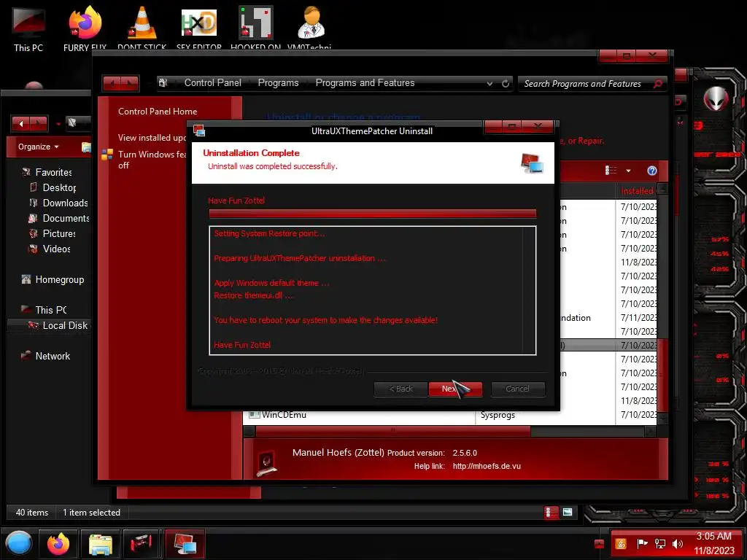Click Programs breadcrumb segment

click(x=278, y=83)
